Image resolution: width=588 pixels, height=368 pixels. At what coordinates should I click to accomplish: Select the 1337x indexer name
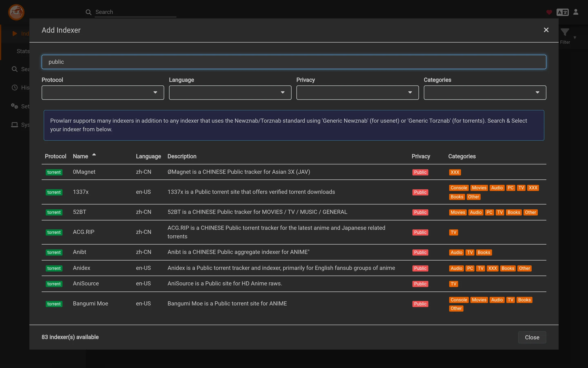[x=81, y=192]
